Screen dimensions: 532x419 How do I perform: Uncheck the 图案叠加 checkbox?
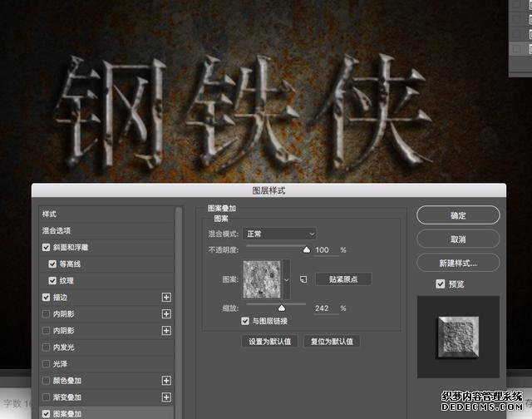(x=47, y=414)
